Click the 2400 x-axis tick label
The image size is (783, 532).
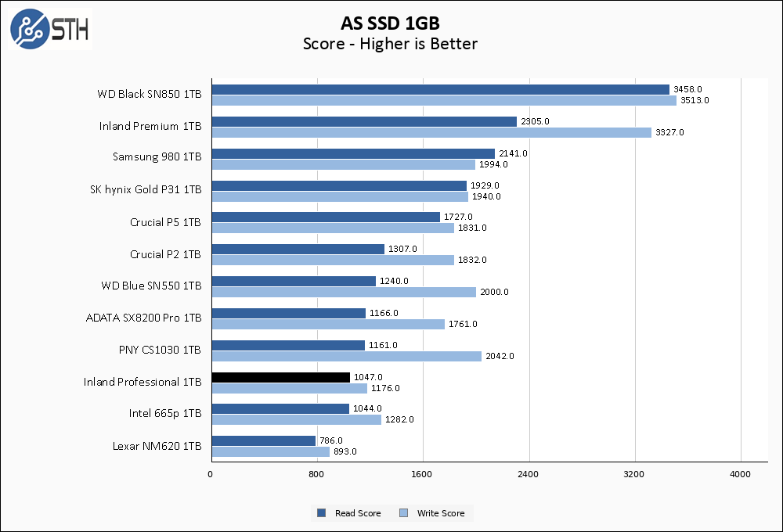pos(528,474)
